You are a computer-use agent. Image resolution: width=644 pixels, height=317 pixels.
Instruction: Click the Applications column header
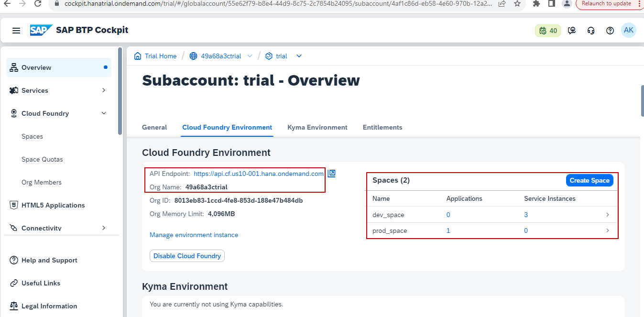coord(464,198)
